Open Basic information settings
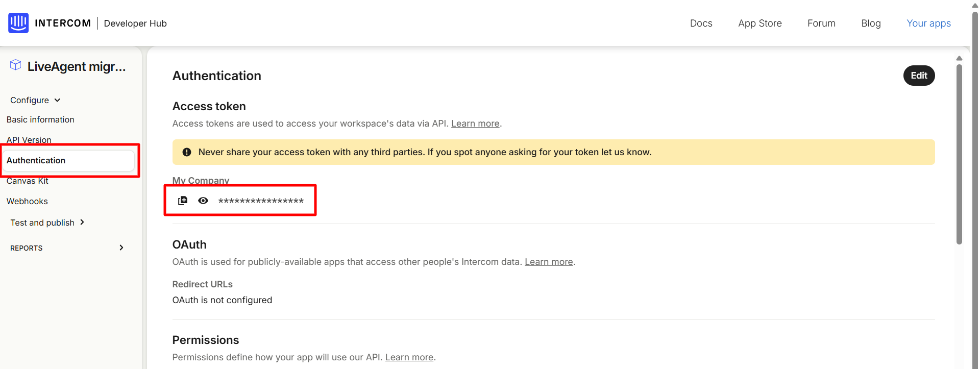The height and width of the screenshot is (369, 980). click(x=40, y=119)
